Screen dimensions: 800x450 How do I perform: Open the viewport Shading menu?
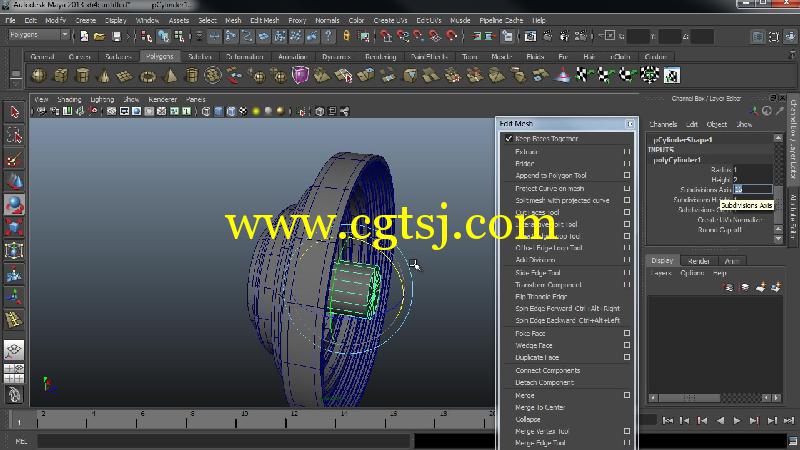click(69, 99)
